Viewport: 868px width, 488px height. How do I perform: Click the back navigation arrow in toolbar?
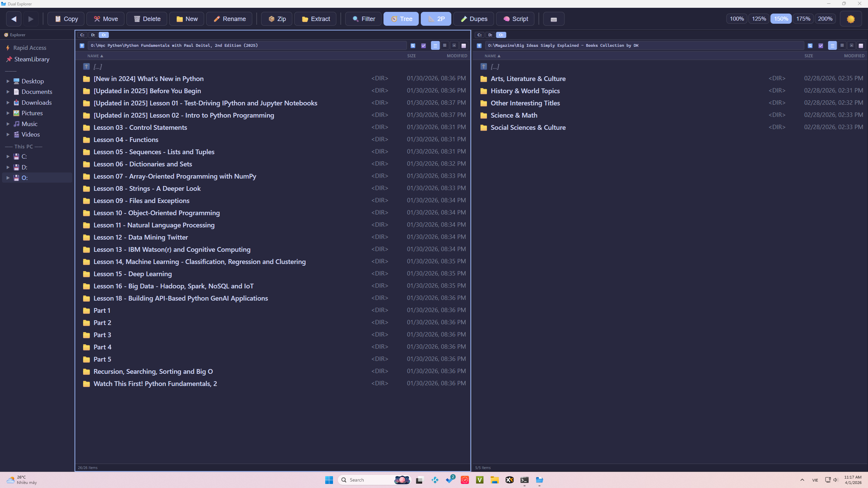[14, 19]
